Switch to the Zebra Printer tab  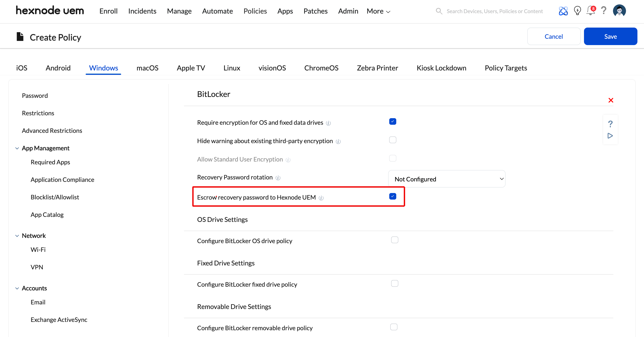coord(377,68)
